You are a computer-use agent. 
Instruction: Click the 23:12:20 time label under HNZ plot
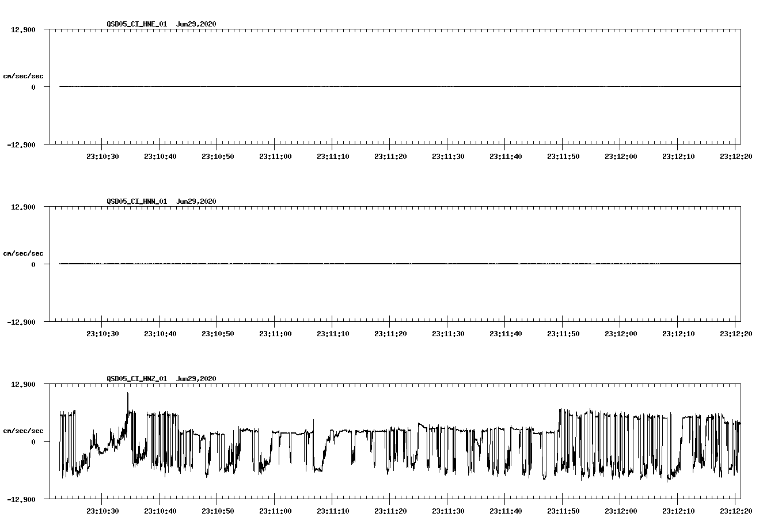(736, 511)
